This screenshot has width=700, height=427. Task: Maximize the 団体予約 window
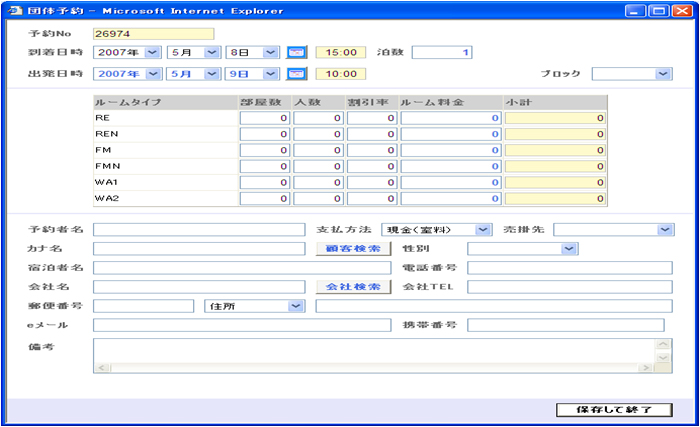pyautogui.click(x=658, y=11)
